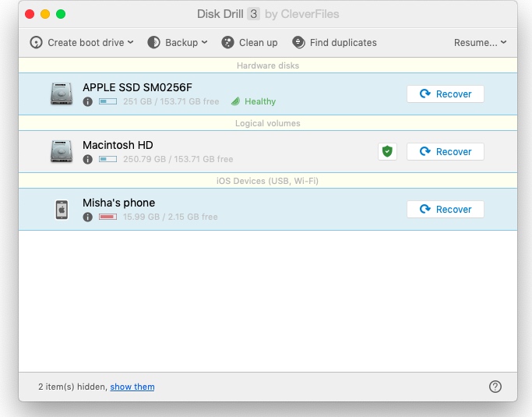The image size is (532, 417).
Task: Recover the Macintosh HD volume
Action: pos(445,151)
